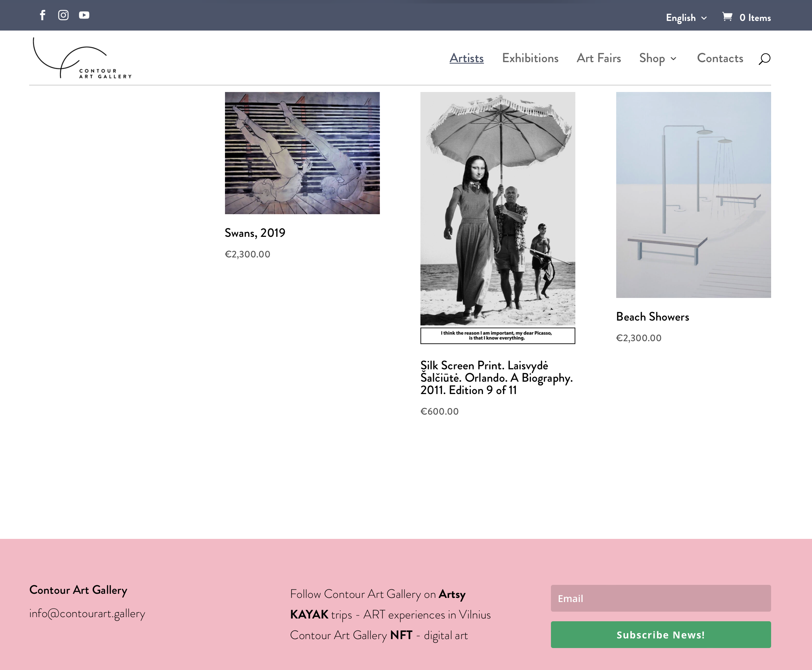The height and width of the screenshot is (670, 812).
Task: Expand the Shop menu
Action: (x=658, y=58)
